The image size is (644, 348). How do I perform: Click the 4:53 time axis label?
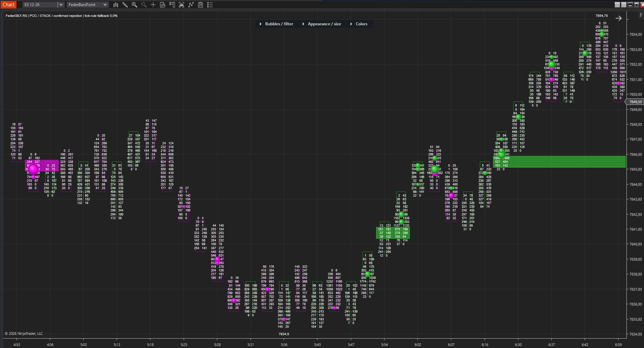(17, 345)
